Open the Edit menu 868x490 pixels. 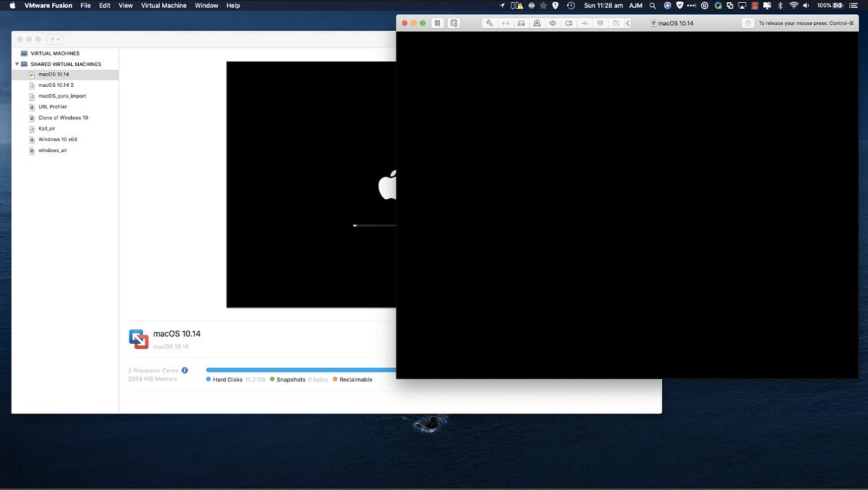pyautogui.click(x=105, y=5)
